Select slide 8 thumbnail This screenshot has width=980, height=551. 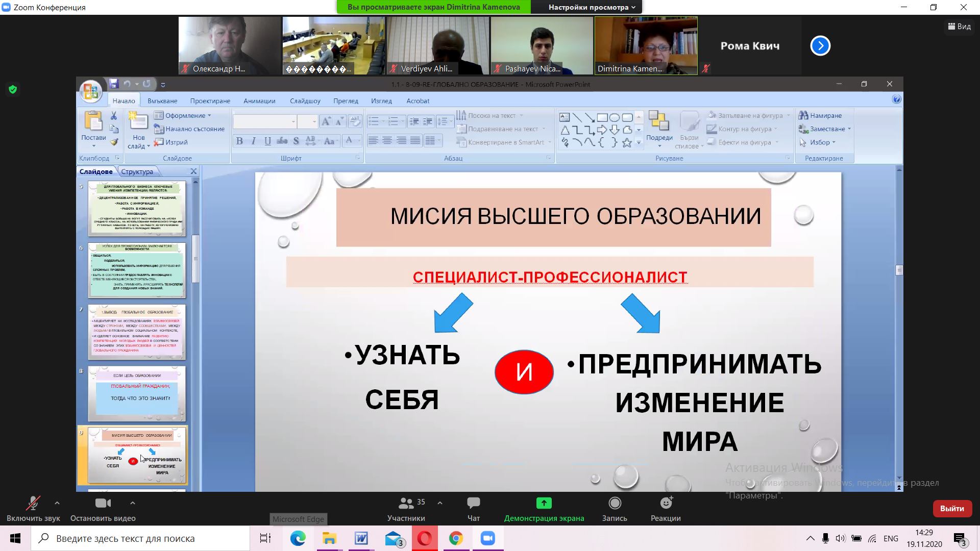(137, 393)
